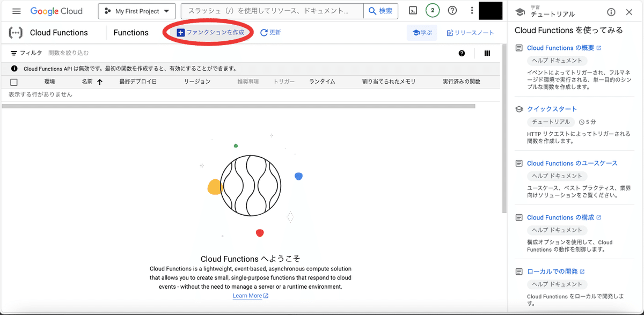Close the チュートリアル panel
Viewport: 644px width, 315px height.
coord(629,12)
